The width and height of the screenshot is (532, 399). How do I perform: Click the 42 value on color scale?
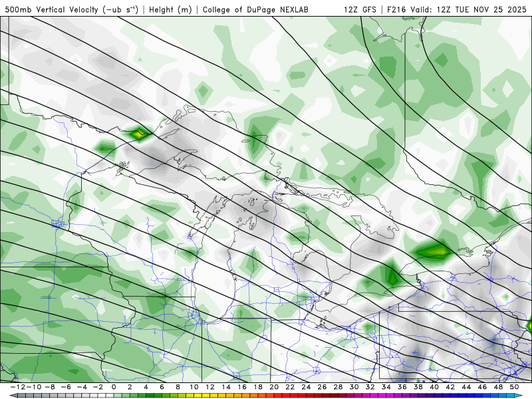450,387
